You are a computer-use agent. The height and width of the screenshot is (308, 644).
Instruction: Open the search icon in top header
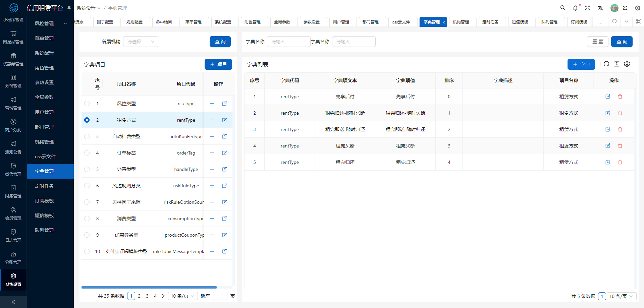(563, 8)
